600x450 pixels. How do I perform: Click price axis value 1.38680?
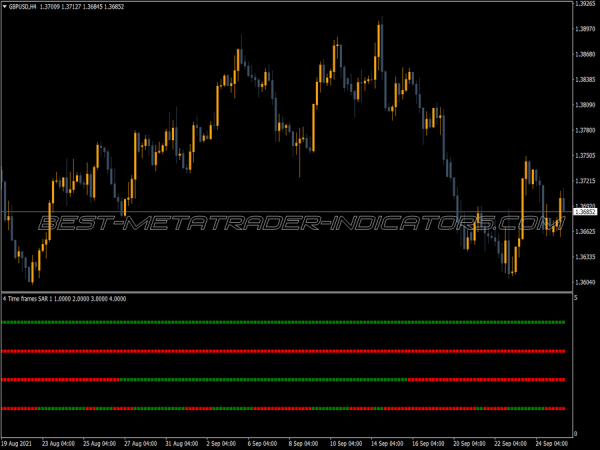click(x=585, y=54)
